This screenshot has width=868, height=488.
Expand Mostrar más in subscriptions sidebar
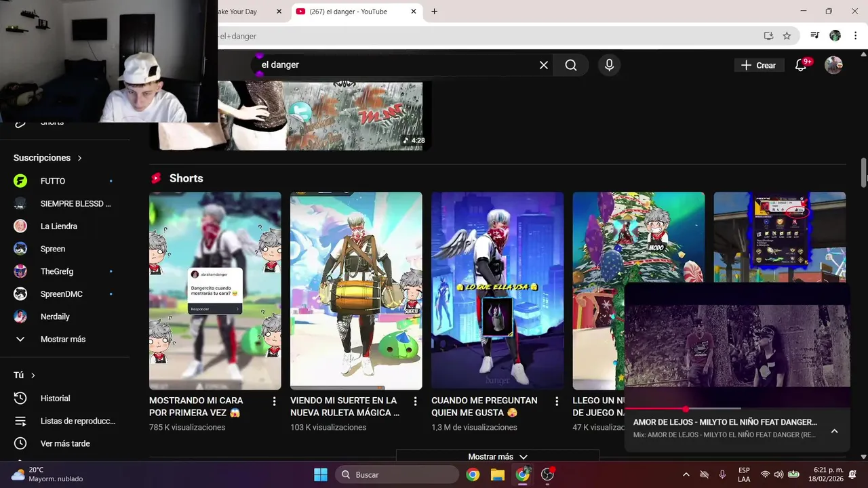pyautogui.click(x=64, y=339)
